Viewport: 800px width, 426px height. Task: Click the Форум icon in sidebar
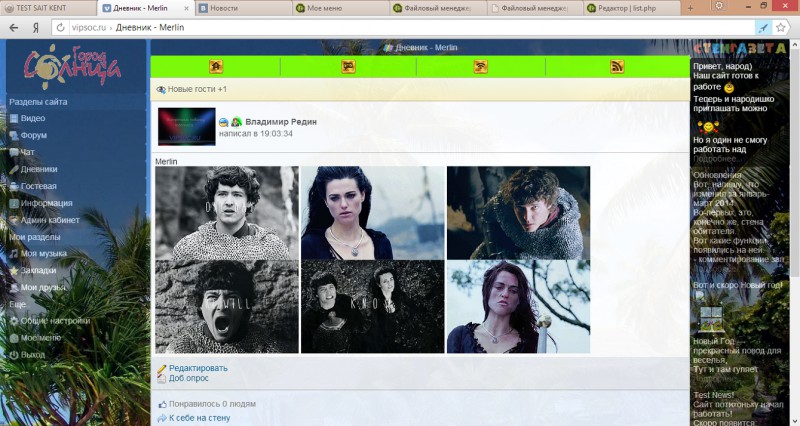coord(14,135)
